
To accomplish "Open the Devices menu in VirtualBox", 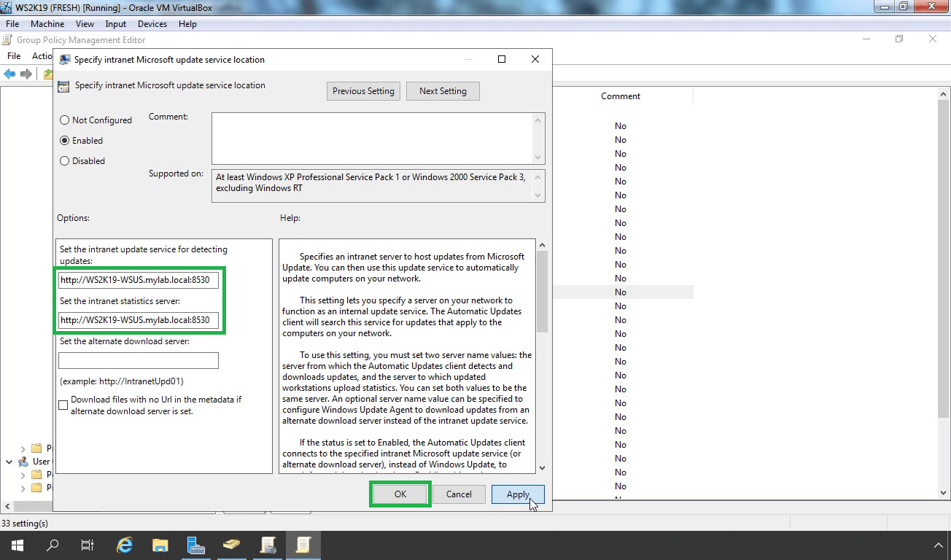I will pos(152,24).
